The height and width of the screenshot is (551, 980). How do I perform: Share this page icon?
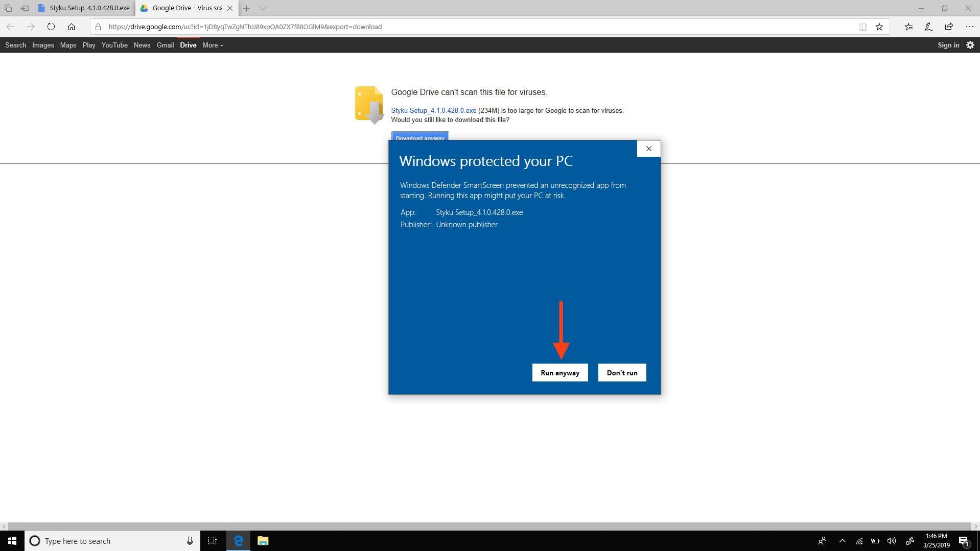coord(949,27)
